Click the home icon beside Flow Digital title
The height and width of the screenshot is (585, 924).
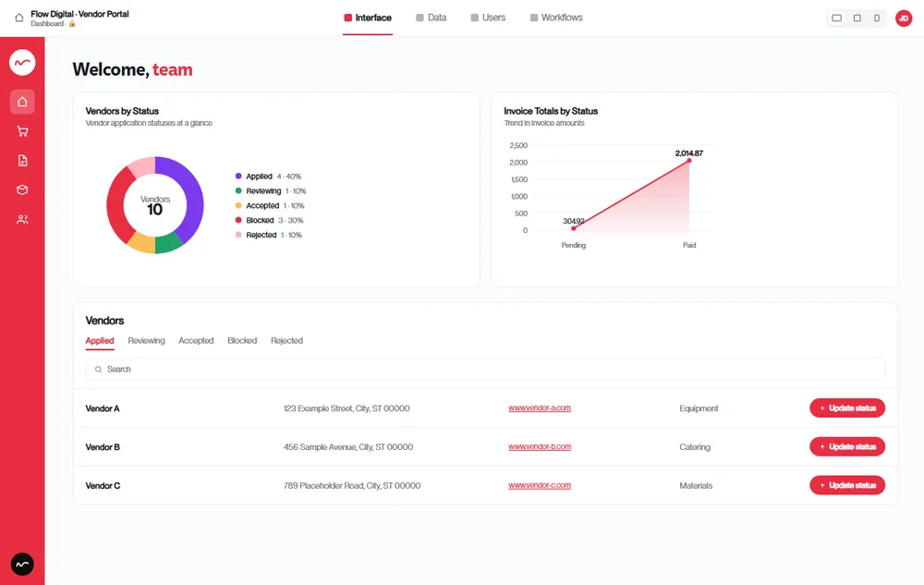tap(18, 18)
